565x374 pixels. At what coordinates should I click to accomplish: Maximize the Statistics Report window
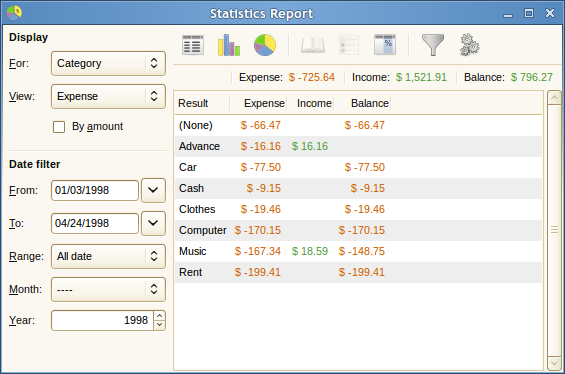coord(529,13)
